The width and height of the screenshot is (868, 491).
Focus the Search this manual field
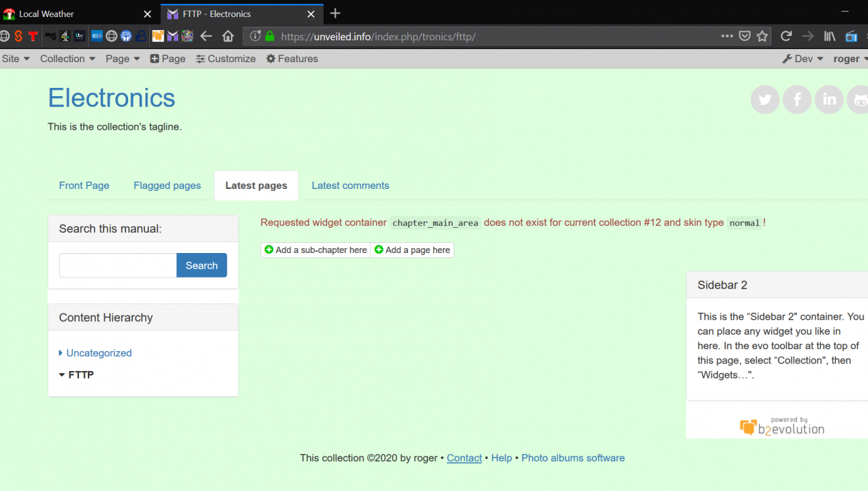pyautogui.click(x=118, y=265)
